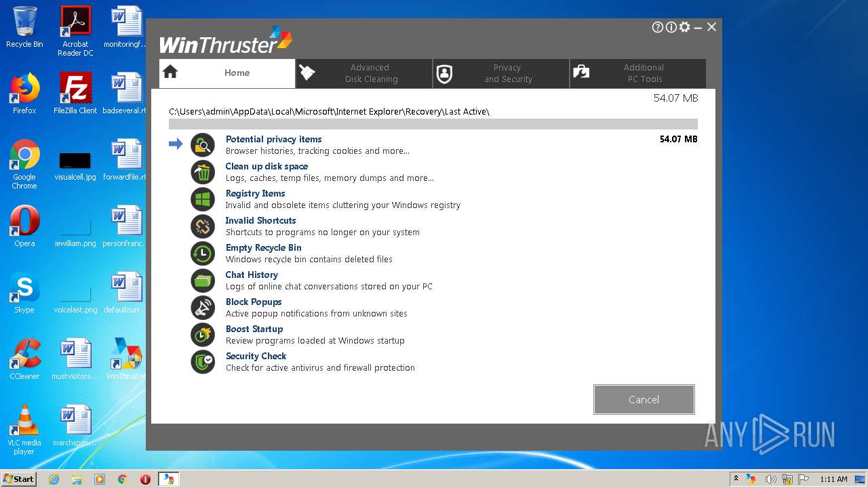Select the Registry Items heading
Viewport: 868px width, 488px height.
pyautogui.click(x=255, y=193)
